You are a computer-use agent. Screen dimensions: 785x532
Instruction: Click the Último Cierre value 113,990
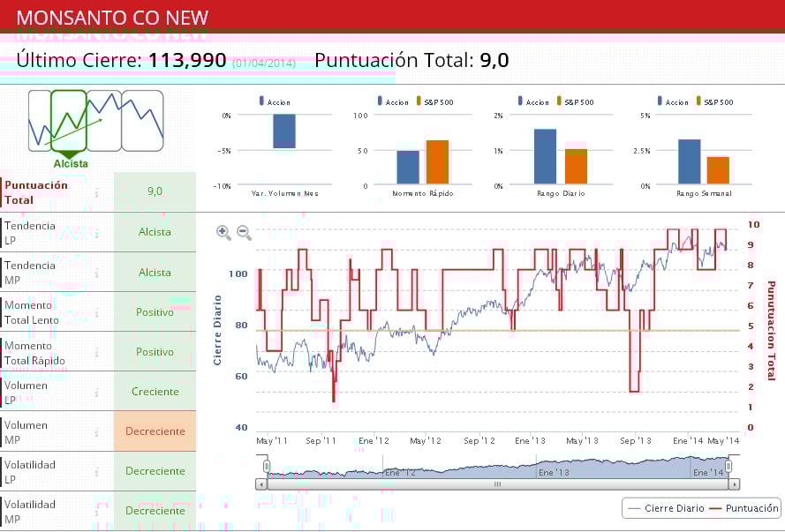[188, 61]
